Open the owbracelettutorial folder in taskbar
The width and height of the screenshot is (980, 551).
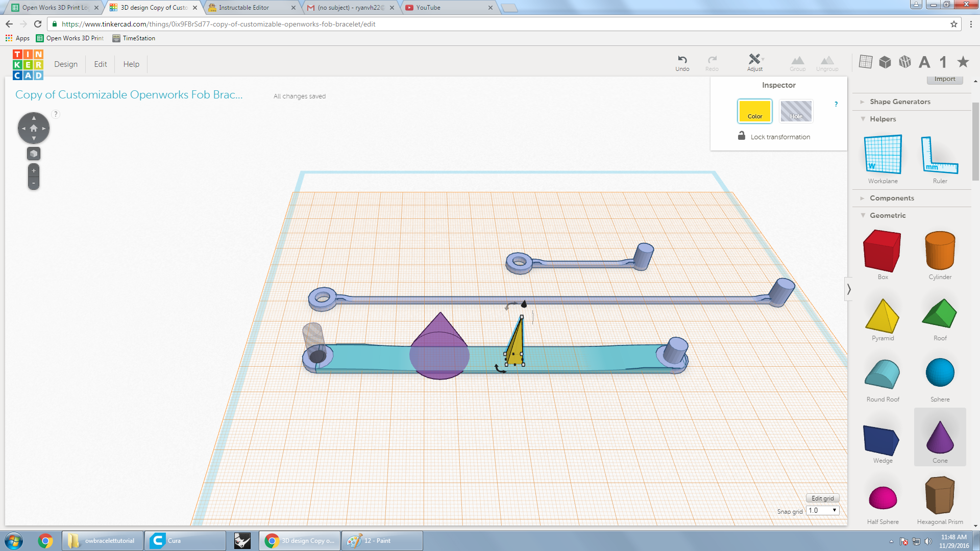click(103, 541)
